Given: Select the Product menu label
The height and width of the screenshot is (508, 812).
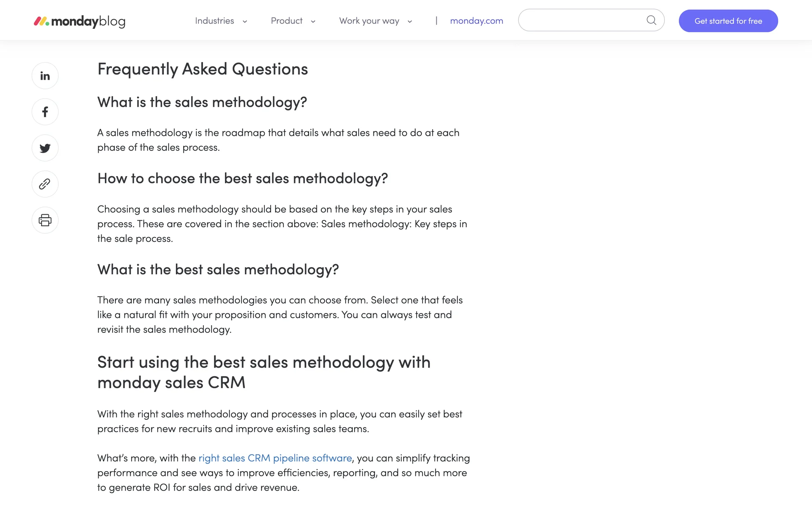Looking at the screenshot, I should click(286, 21).
